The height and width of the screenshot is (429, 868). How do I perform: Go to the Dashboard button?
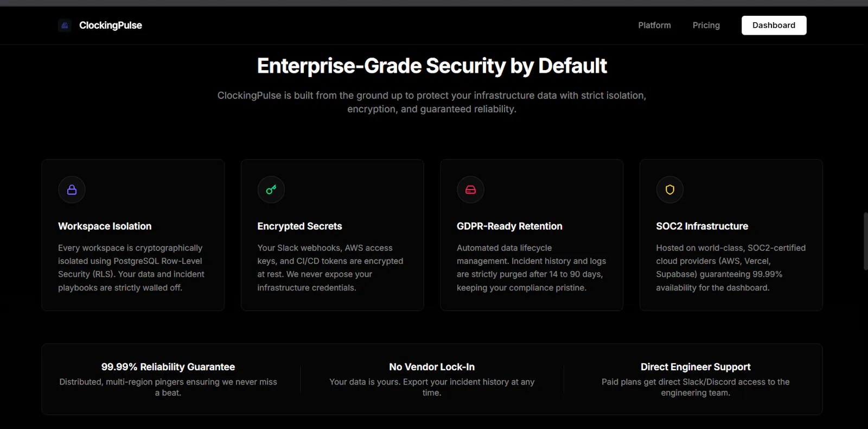774,26
